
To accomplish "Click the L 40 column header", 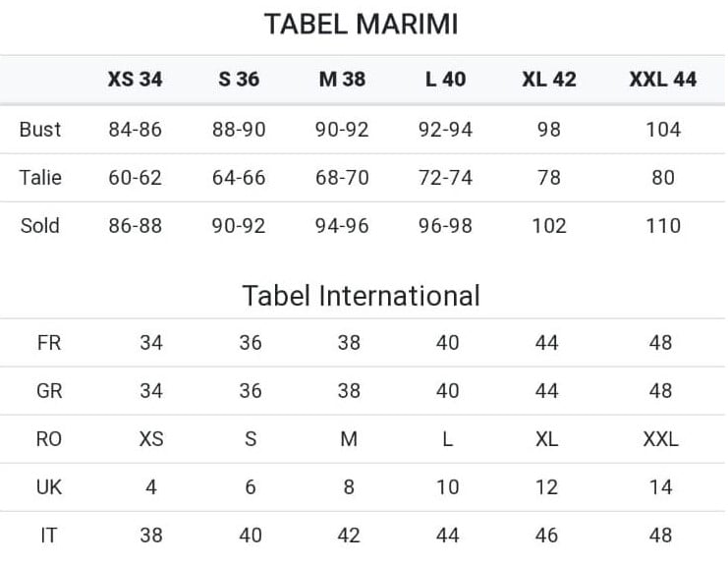I will (x=445, y=80).
